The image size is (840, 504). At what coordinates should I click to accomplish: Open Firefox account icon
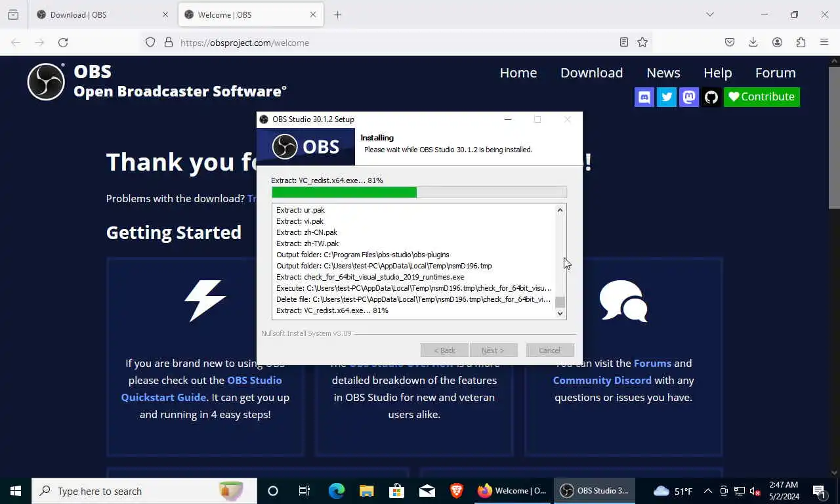point(777,43)
